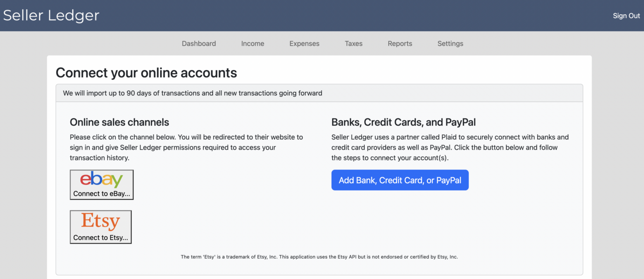644x279 pixels.
Task: Click the Online sales channels heading
Action: (120, 122)
